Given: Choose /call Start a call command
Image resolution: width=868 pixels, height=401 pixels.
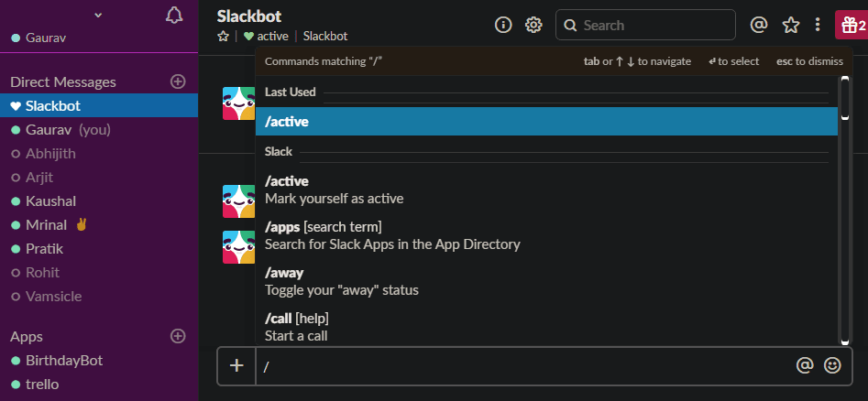Looking at the screenshot, I should click(546, 327).
